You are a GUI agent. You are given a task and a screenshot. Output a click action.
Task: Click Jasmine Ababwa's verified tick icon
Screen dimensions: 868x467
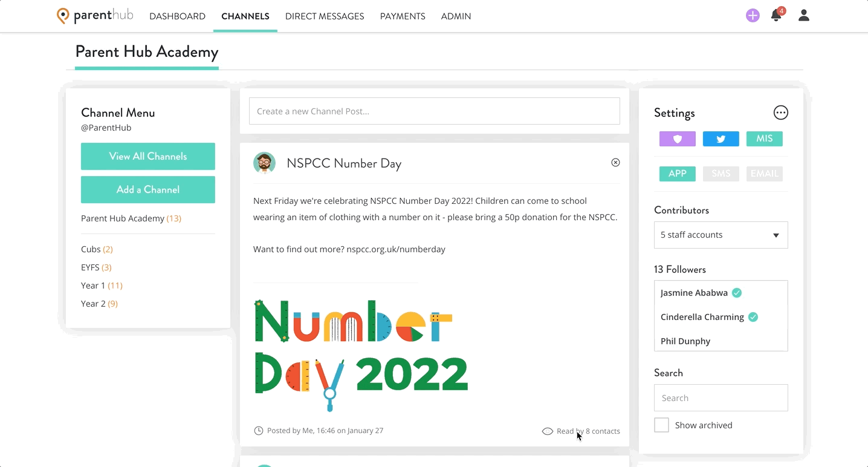tap(737, 293)
